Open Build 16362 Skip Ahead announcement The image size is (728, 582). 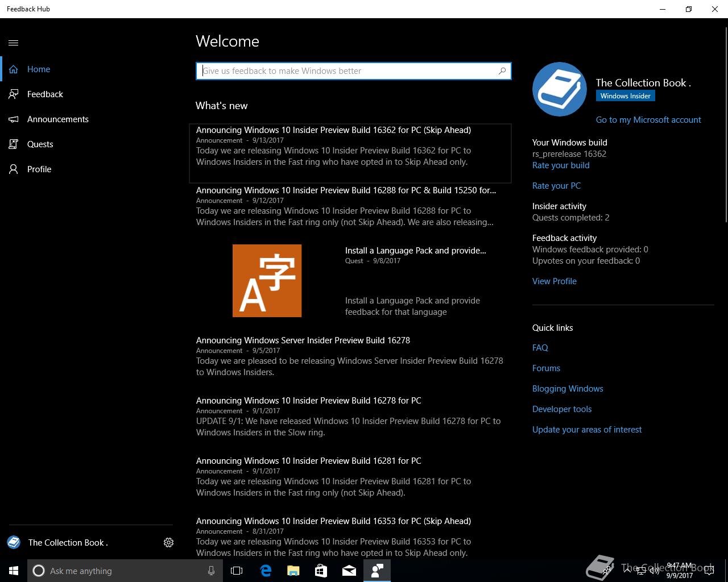click(x=350, y=153)
